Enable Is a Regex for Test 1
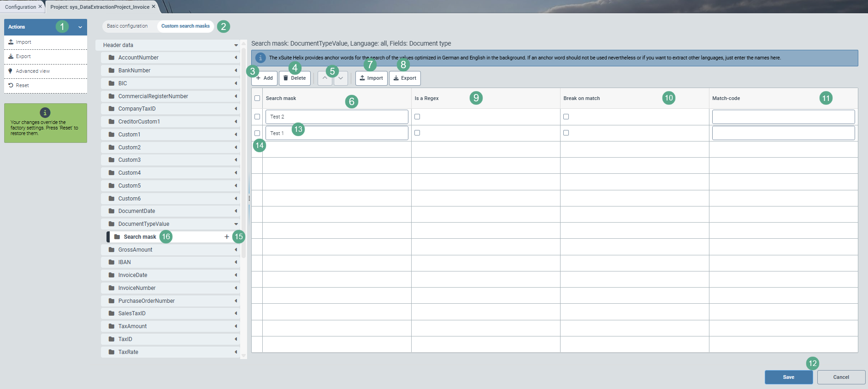Screen dimensions: 868x389 (x=417, y=133)
